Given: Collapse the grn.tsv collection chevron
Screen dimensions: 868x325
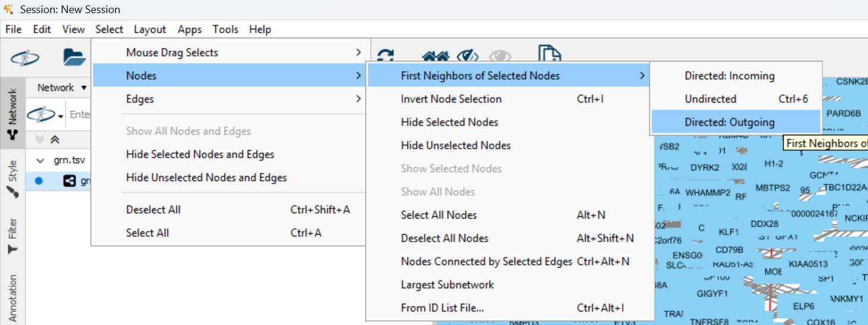Looking at the screenshot, I should tap(40, 160).
